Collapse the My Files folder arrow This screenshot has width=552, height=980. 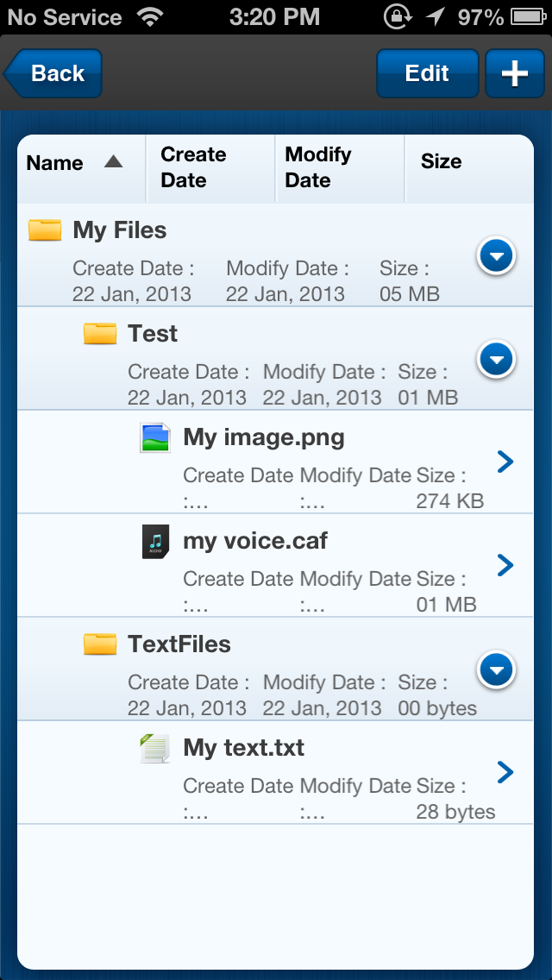click(496, 255)
